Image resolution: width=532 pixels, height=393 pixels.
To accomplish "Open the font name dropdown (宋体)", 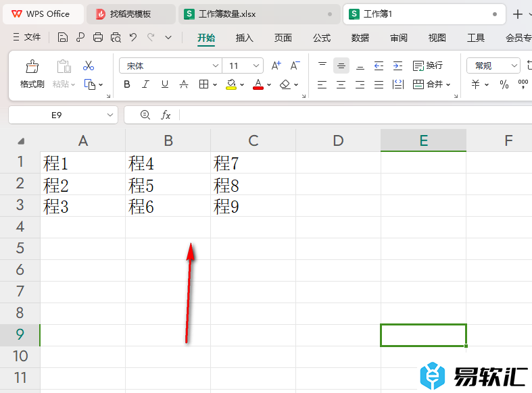I will coord(215,65).
